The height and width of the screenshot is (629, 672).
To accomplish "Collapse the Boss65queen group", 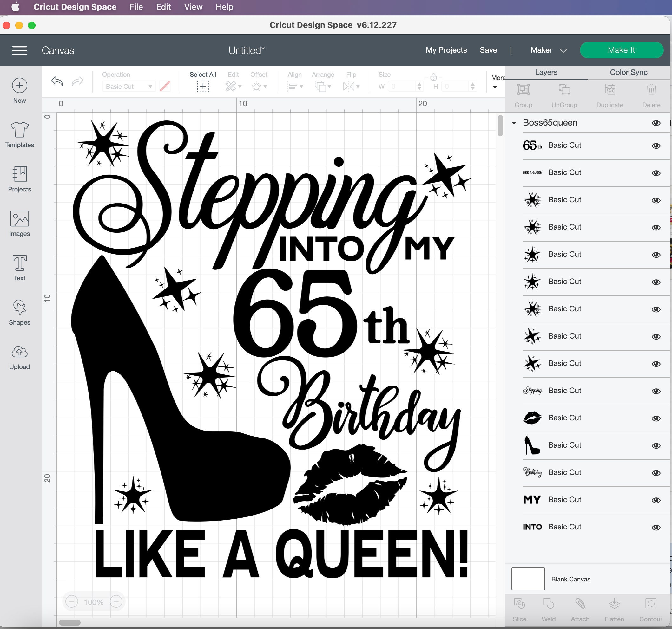I will pyautogui.click(x=514, y=123).
